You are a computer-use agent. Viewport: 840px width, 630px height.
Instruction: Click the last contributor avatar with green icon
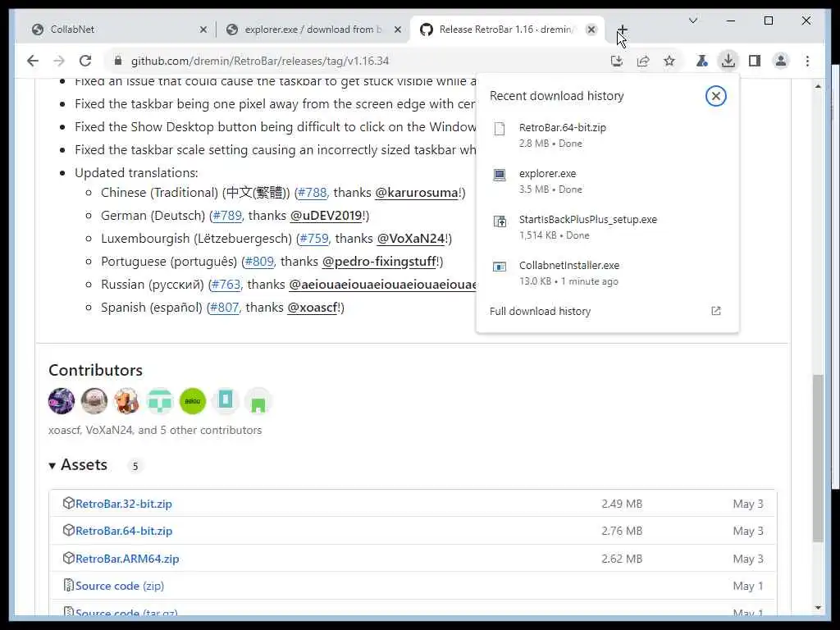pyautogui.click(x=258, y=401)
